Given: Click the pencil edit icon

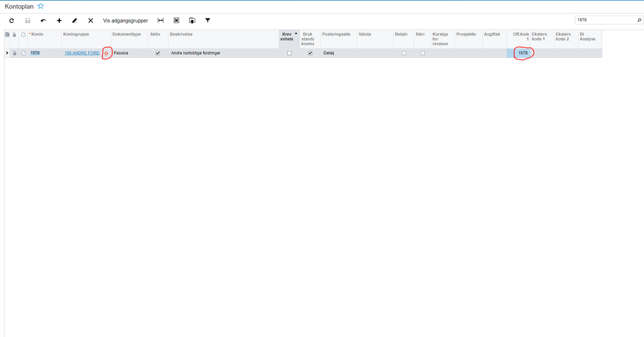Looking at the screenshot, I should pos(75,21).
